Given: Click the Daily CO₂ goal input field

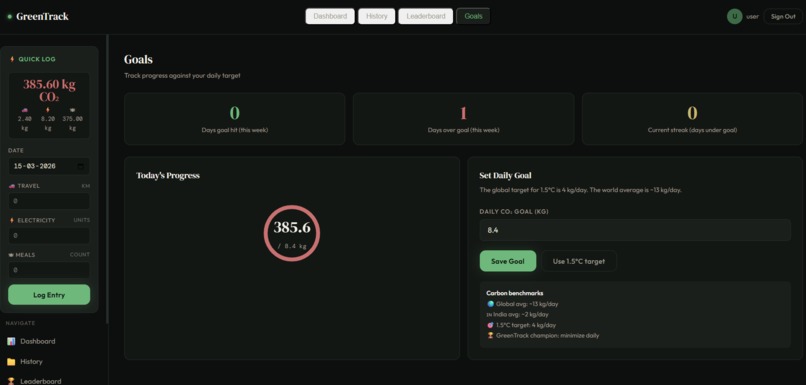Looking at the screenshot, I should click(x=635, y=230).
